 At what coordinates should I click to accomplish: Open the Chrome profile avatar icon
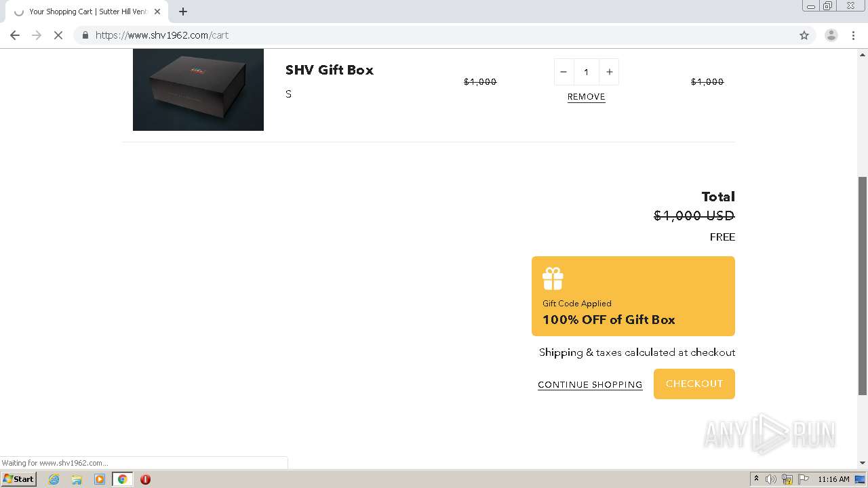point(831,35)
